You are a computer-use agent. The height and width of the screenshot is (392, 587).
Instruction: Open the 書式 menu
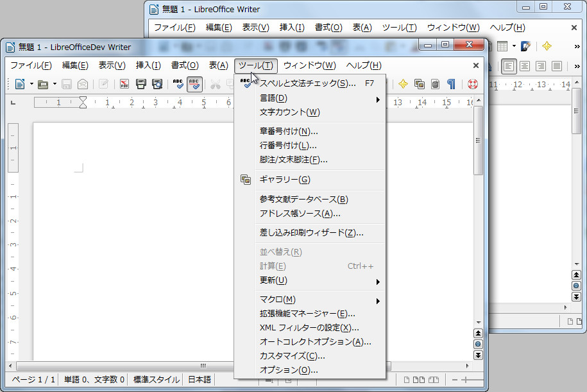pyautogui.click(x=183, y=65)
